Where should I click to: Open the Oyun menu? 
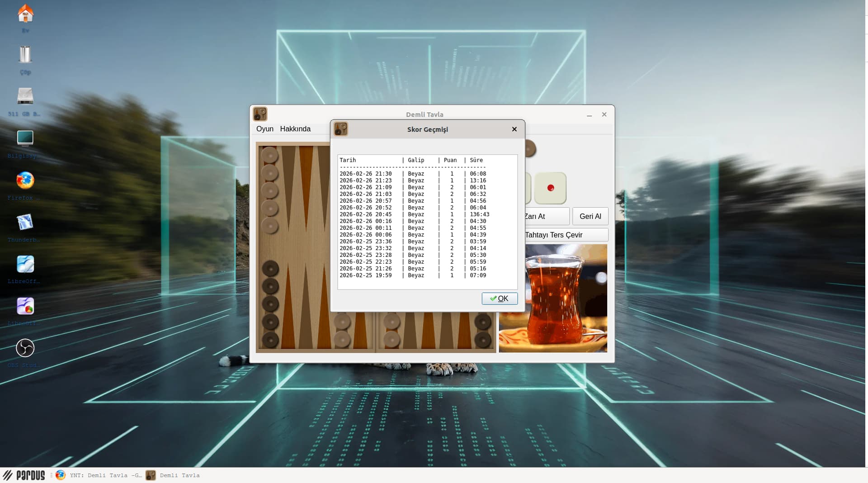(x=264, y=129)
